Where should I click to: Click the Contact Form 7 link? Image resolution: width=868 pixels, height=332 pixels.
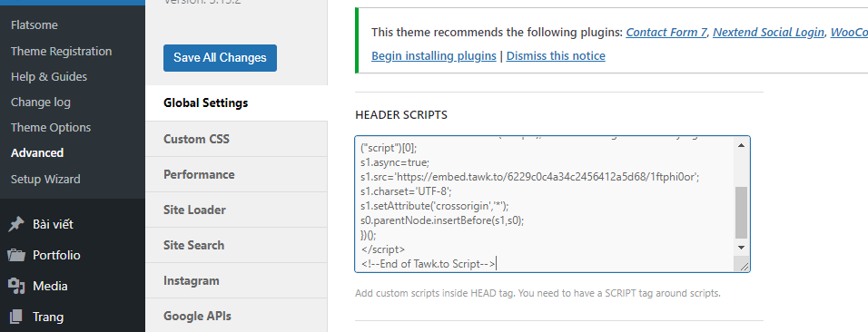tap(666, 32)
